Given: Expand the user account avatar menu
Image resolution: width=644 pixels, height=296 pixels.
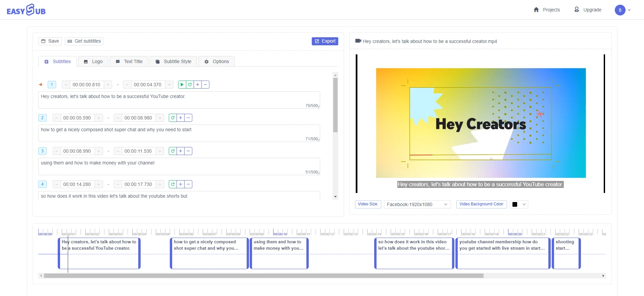Looking at the screenshot, I should (623, 10).
